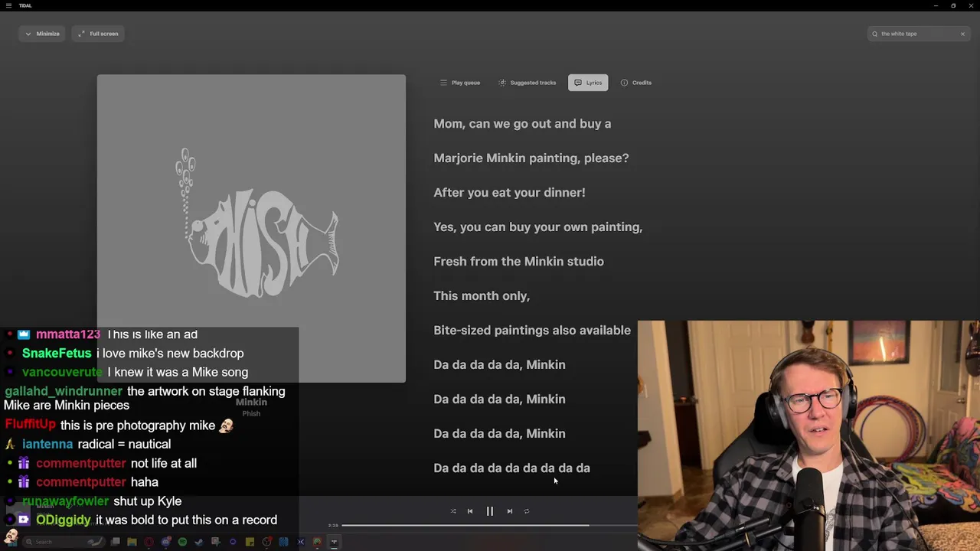Open the TIDAL hamburger menu
This screenshot has height=551, width=980.
coord(8,5)
